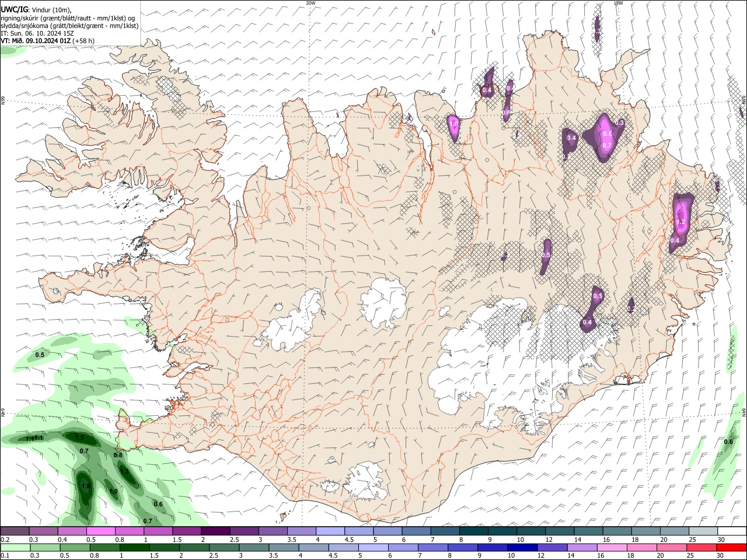This screenshot has height=560, width=747.
Task: Select the gray-green rain swatch between 3 and 3.5
Action: [x=254, y=547]
